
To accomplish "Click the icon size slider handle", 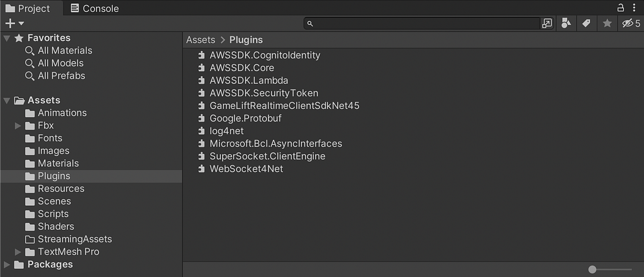I will [x=592, y=269].
